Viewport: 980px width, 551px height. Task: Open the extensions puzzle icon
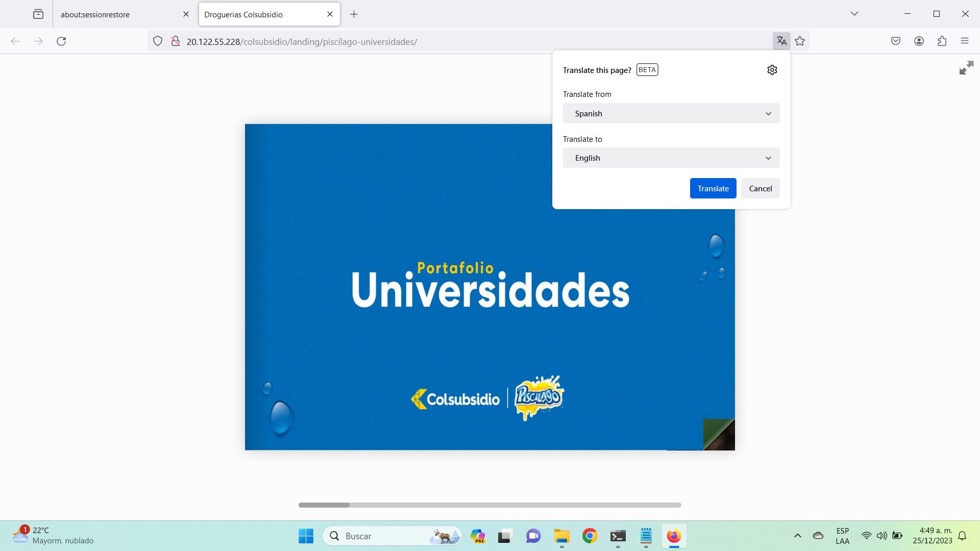point(942,41)
